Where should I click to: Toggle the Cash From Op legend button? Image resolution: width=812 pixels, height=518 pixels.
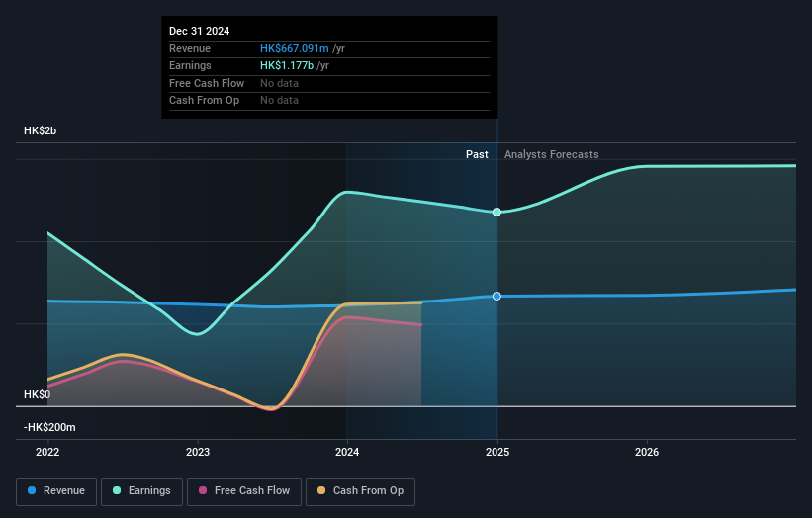coord(360,491)
